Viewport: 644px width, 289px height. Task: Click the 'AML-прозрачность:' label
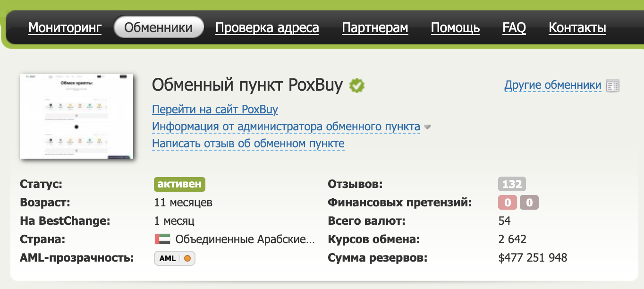pos(77,258)
